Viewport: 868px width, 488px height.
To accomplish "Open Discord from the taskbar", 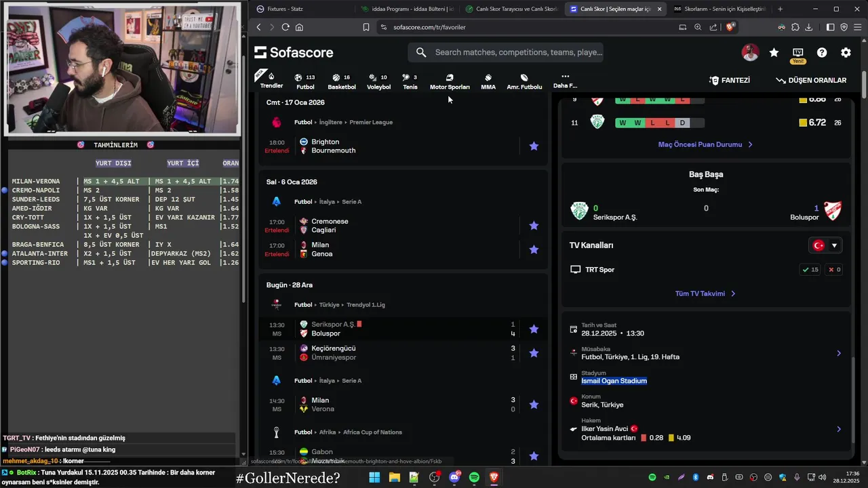I will 454,478.
